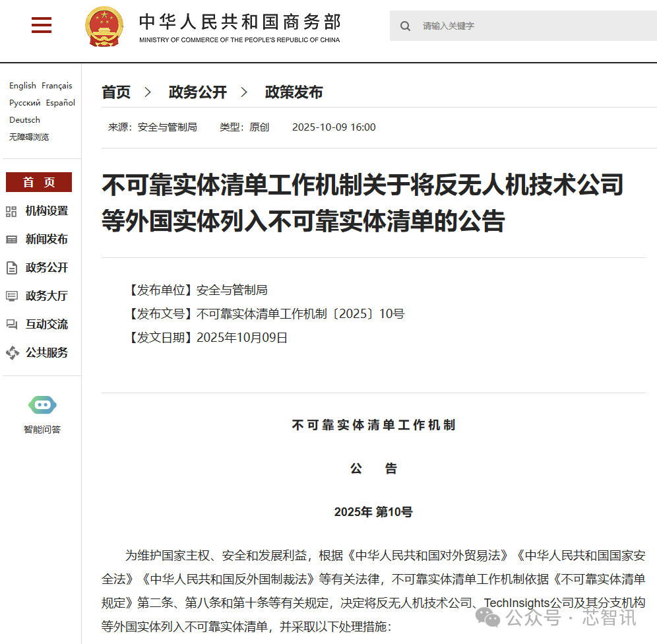The height and width of the screenshot is (644, 657).
Task: Click the 政务大厅 monitor icon
Action: point(12,296)
